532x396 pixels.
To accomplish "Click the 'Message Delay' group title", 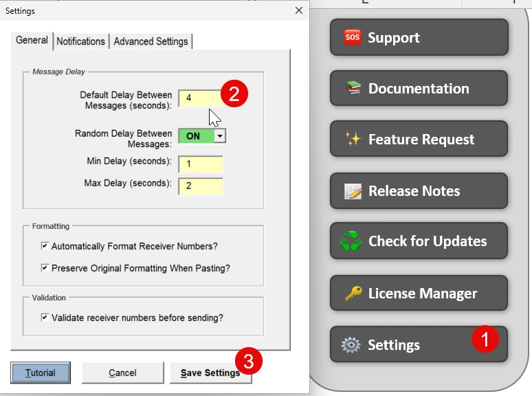I will coord(58,71).
